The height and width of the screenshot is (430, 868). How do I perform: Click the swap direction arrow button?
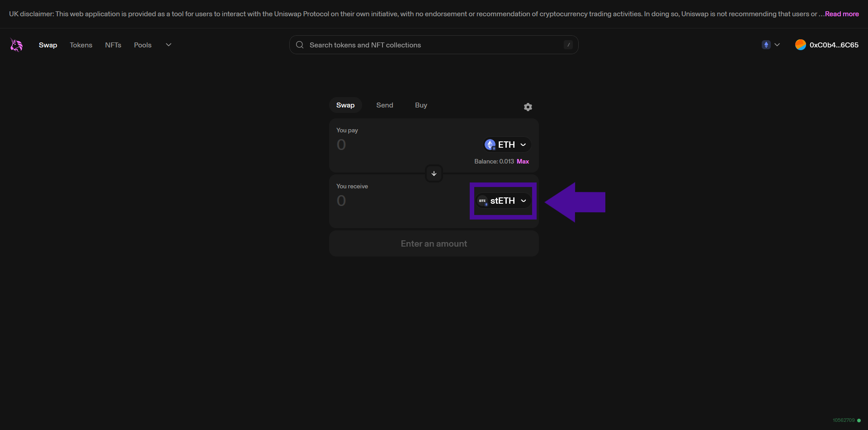[434, 173]
